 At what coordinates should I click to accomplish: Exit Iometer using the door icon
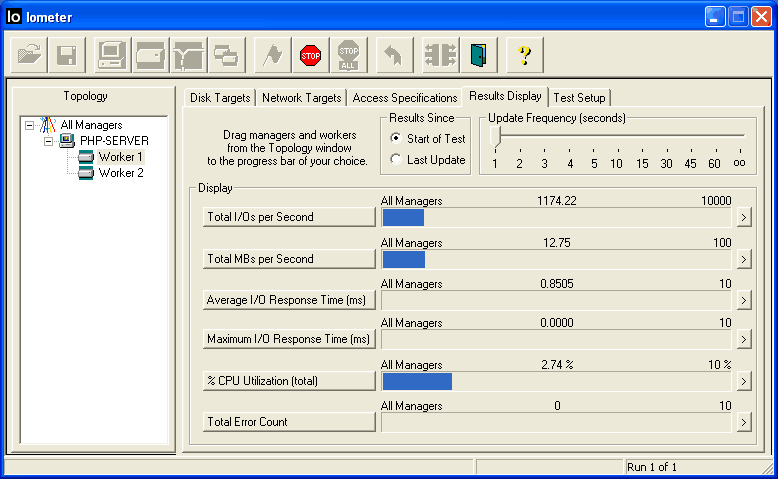[478, 55]
